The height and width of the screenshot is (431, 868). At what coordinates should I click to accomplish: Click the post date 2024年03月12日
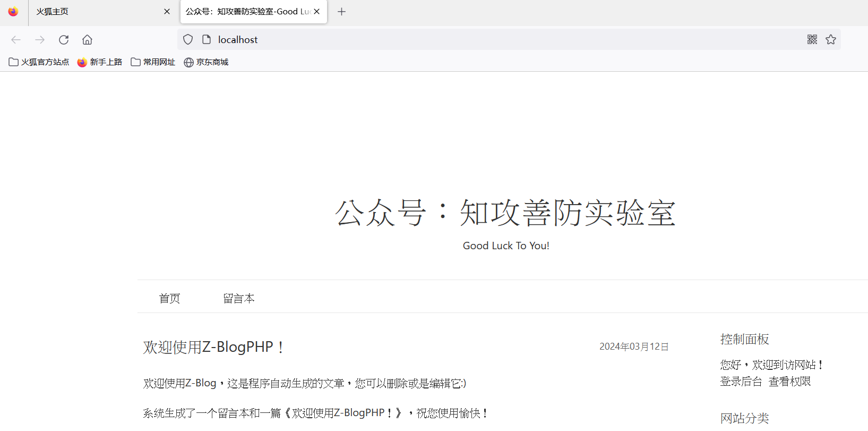coord(634,347)
